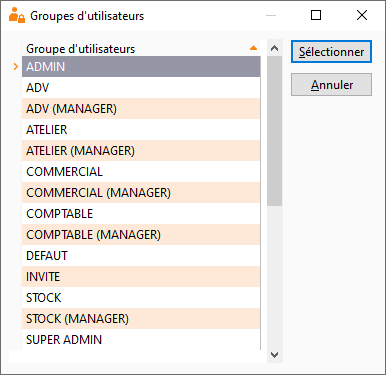This screenshot has width=386, height=375.
Task: Select the ADMIN group row
Action: pos(141,67)
